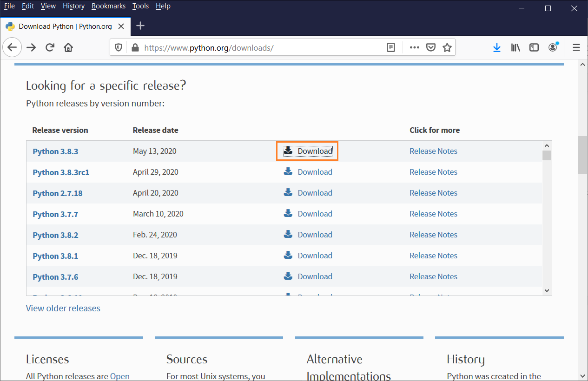View Release Notes for Python 3.8.3rc1
The height and width of the screenshot is (381, 588).
[x=433, y=172]
